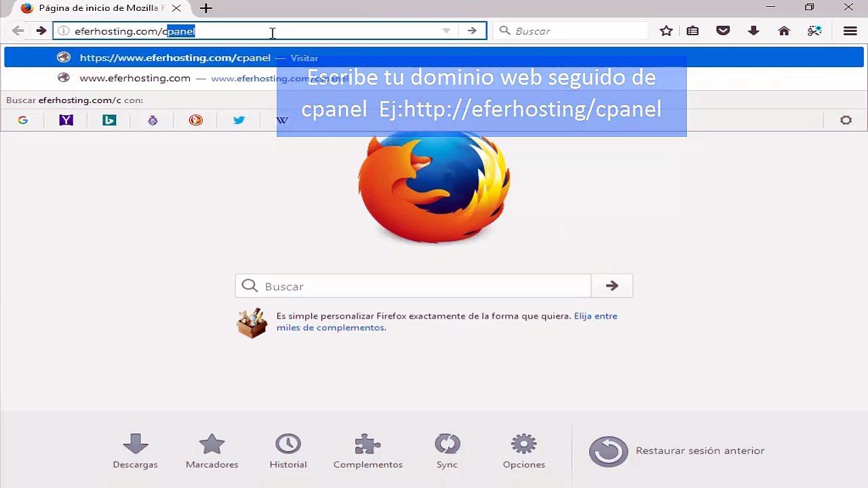Open Descargas
The image size is (868, 488).
pos(135,451)
